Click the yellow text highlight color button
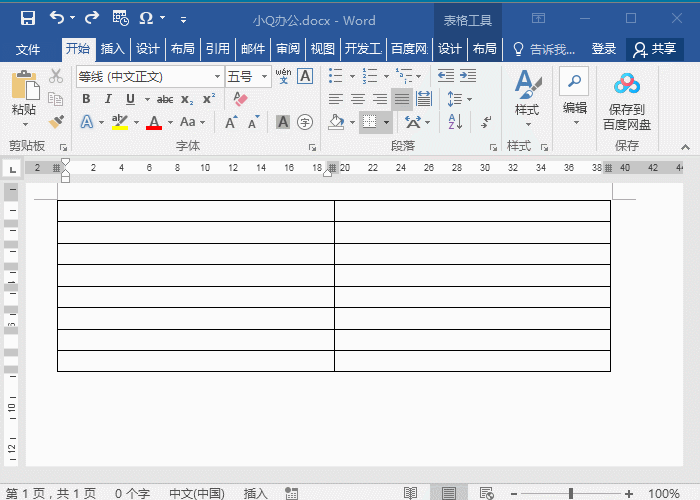 coord(120,122)
